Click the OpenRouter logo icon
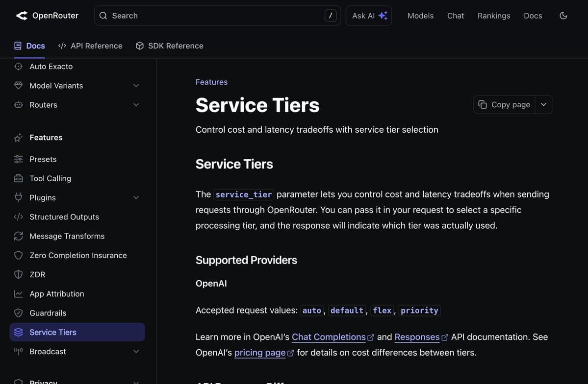The height and width of the screenshot is (384, 588). 21,15
